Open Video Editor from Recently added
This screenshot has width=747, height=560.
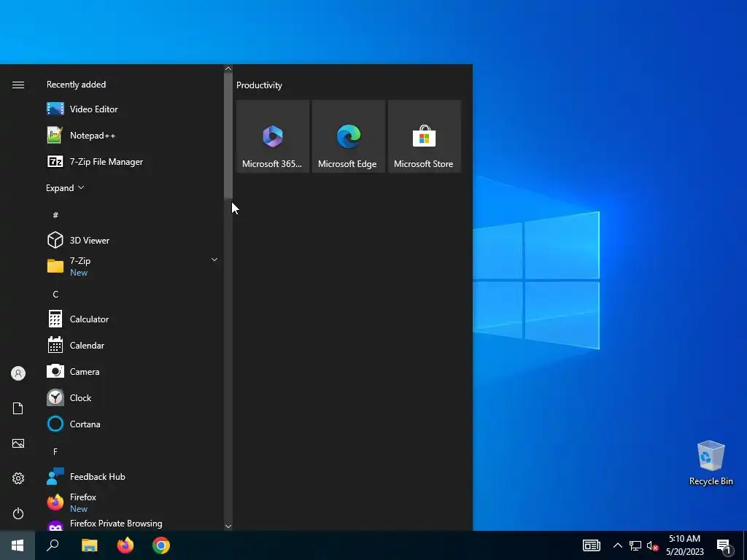click(x=133, y=109)
